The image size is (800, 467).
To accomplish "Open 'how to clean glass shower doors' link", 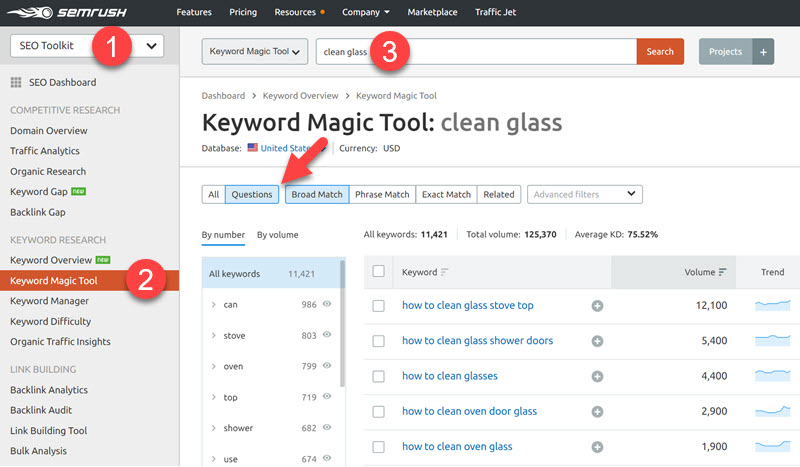I will 477,341.
